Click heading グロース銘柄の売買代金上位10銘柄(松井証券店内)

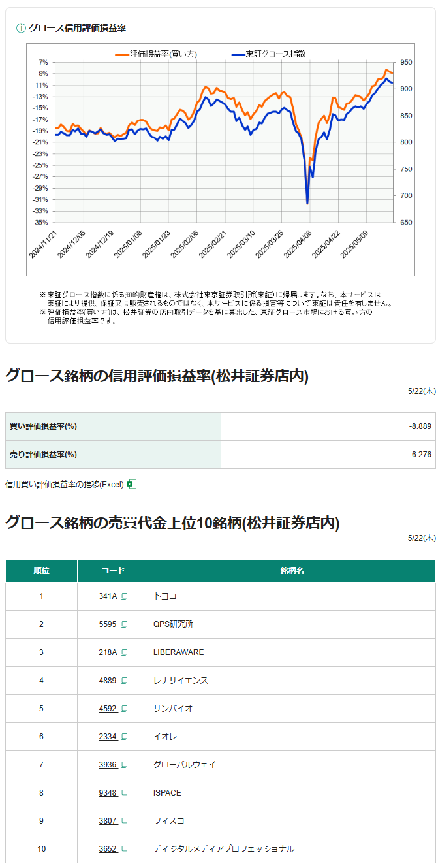172,522
